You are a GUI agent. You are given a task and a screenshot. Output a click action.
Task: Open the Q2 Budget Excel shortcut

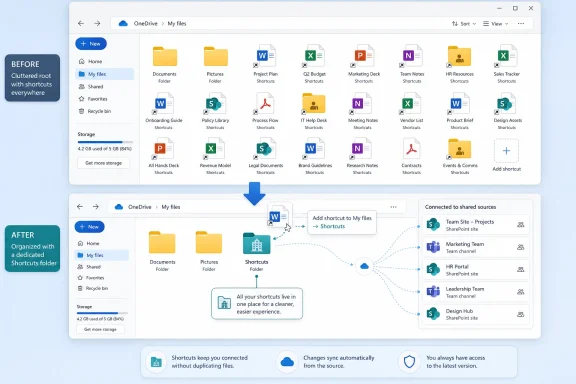coord(314,64)
